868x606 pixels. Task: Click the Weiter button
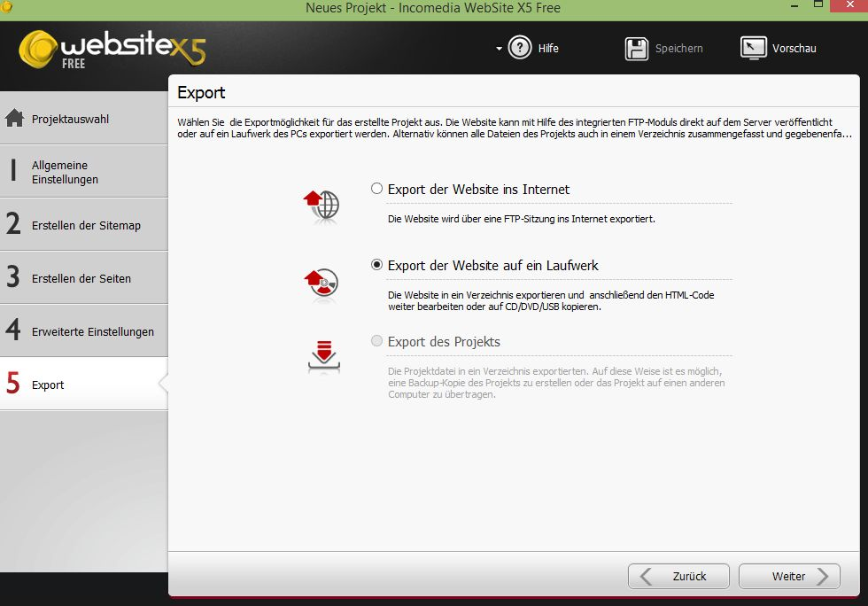click(789, 576)
